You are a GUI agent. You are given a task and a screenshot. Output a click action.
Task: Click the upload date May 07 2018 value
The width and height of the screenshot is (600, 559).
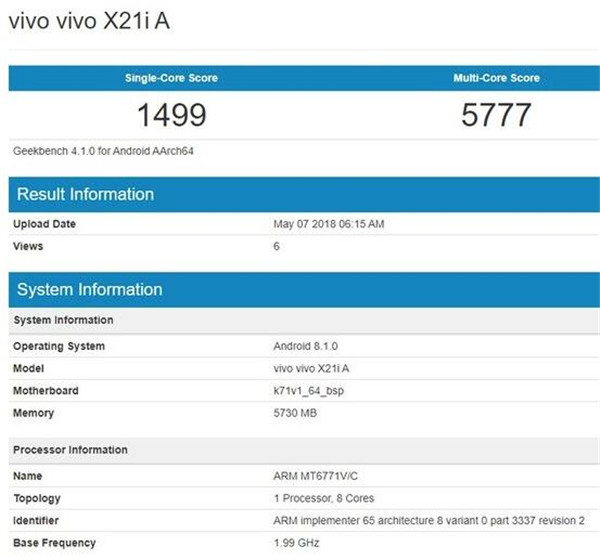[328, 224]
